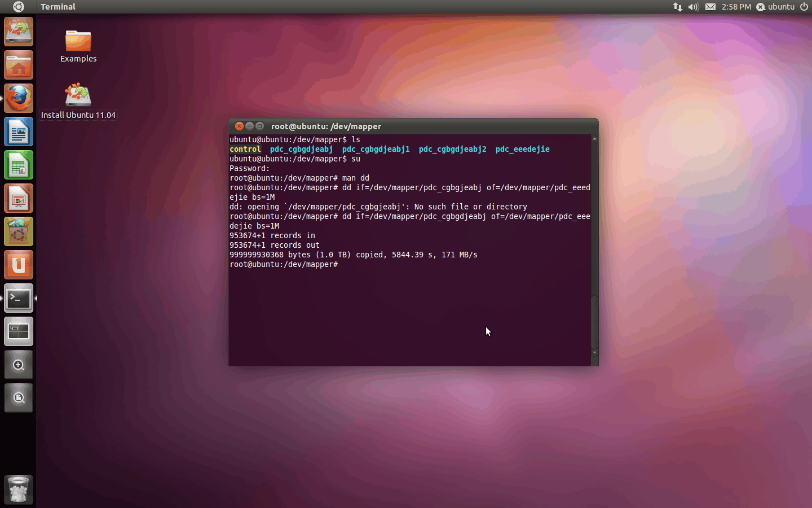Screen dimensions: 812x508
Task: Launch the Install Ubuntu icon in the launcher
Action: pyautogui.click(x=19, y=32)
